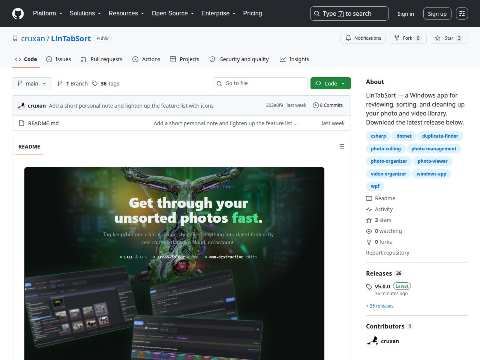Screen dimensions: 480x360
Task: Open the hero banner image in README
Action: pyautogui.click(x=174, y=263)
